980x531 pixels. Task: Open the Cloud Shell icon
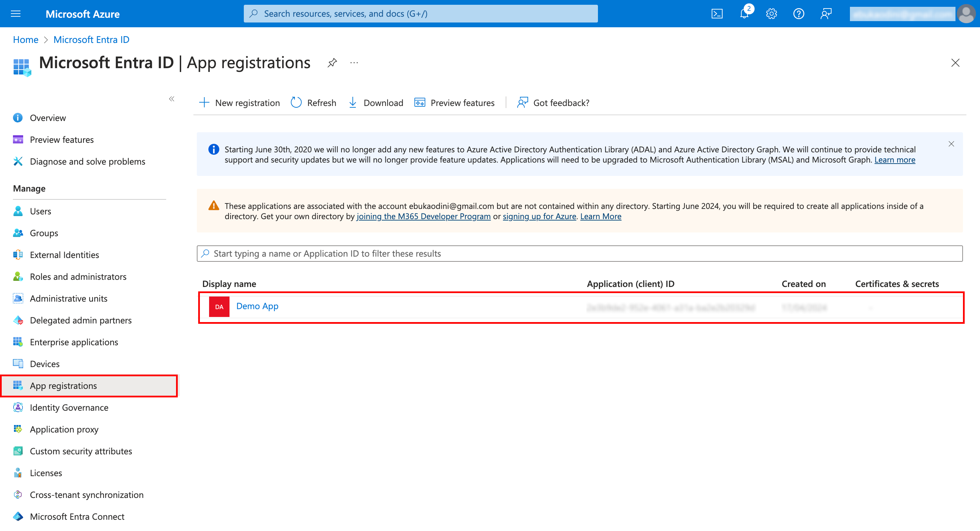[717, 14]
